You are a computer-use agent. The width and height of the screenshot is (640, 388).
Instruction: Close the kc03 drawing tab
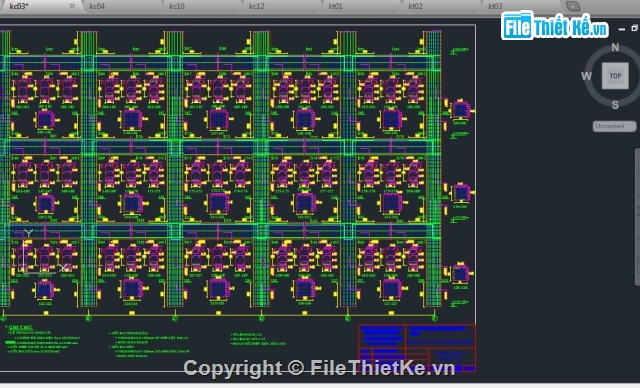[x=72, y=6]
